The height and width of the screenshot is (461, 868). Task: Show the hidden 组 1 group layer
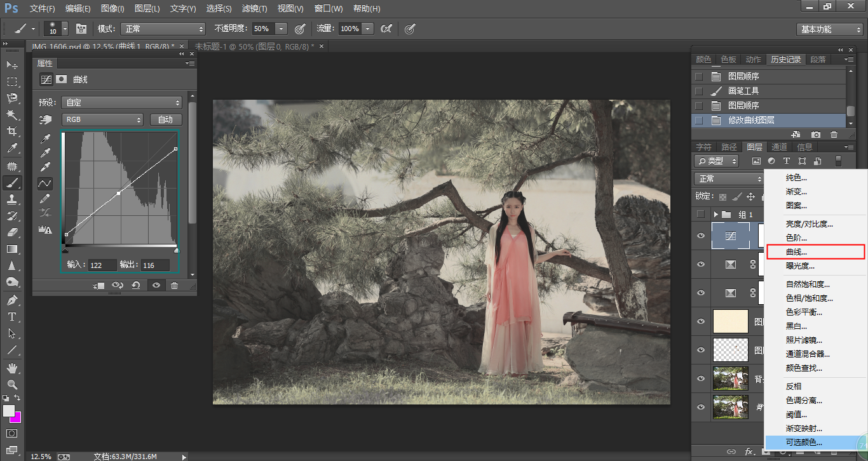click(701, 214)
